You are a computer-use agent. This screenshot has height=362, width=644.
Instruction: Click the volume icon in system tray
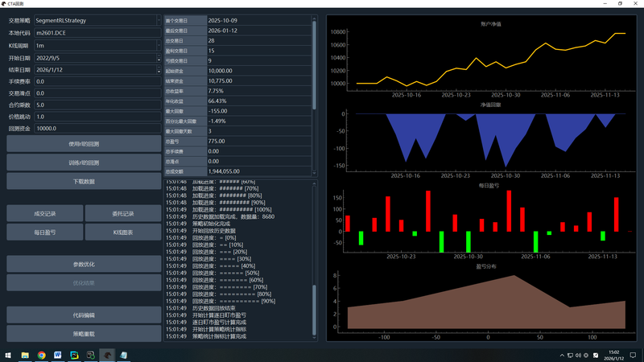point(578,355)
